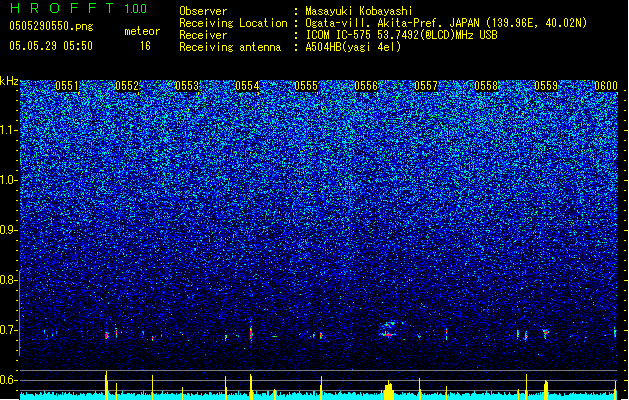
Task: Click the red meteor echo at 0554
Action: (x=251, y=333)
